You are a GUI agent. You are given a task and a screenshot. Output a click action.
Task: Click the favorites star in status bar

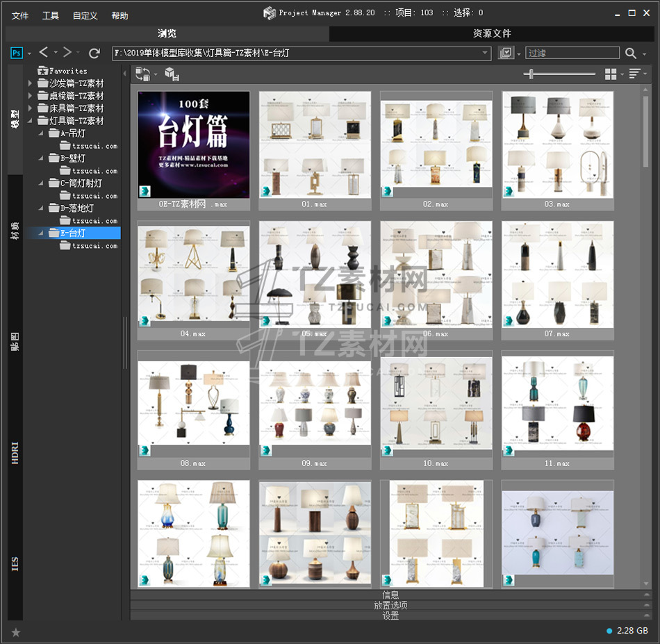point(16,631)
